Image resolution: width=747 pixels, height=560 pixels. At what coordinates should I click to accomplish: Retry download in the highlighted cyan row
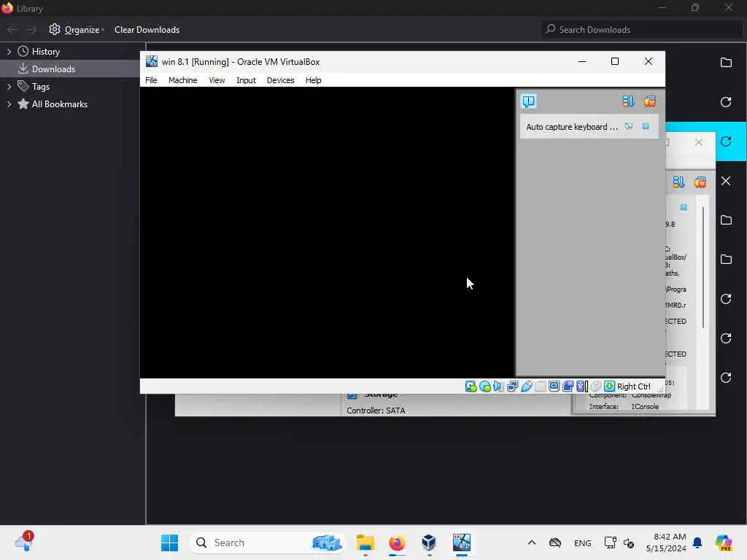click(726, 141)
